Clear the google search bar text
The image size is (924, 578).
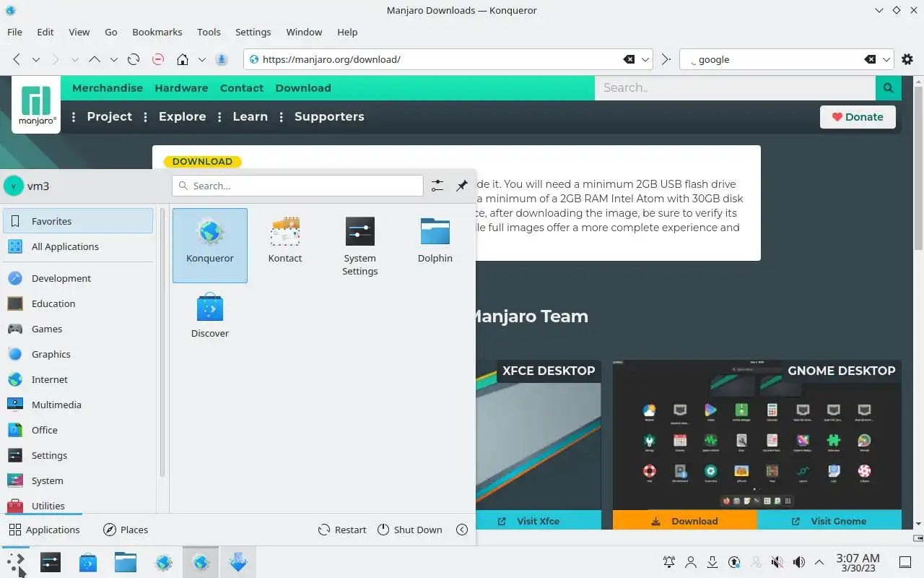pos(870,59)
